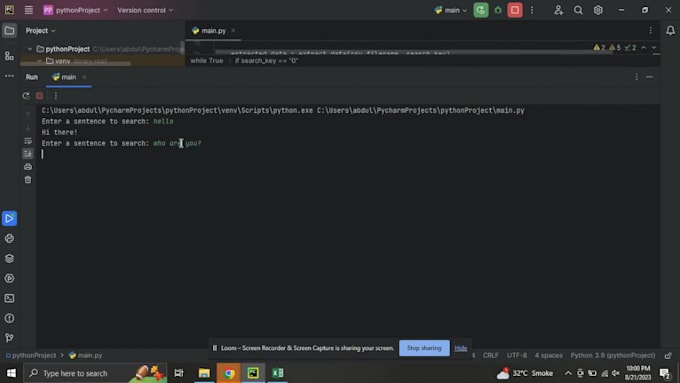Click the taskbar search box
680x383 pixels.
point(95,373)
